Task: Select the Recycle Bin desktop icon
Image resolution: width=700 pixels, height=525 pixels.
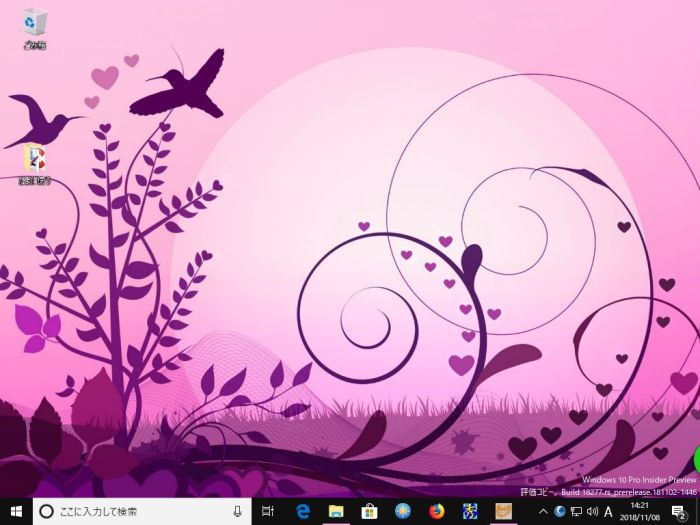Action: click(35, 28)
